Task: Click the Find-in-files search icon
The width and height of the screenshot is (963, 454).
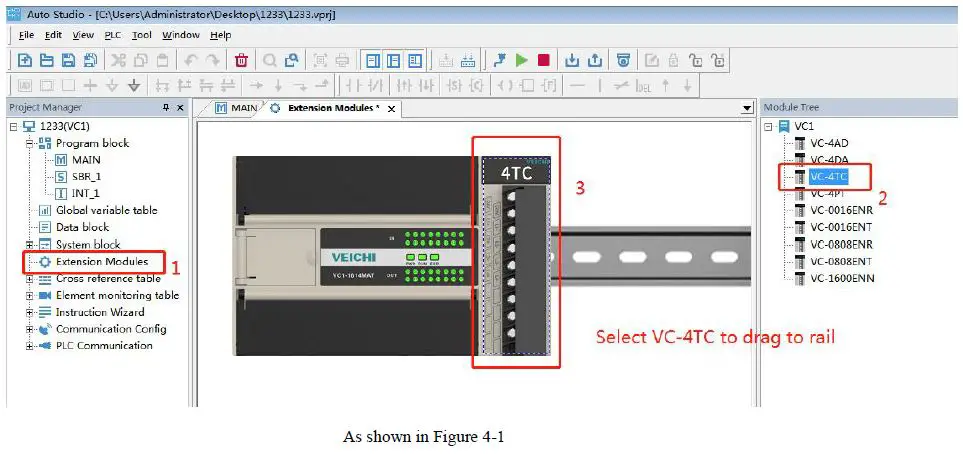Action: (x=292, y=60)
